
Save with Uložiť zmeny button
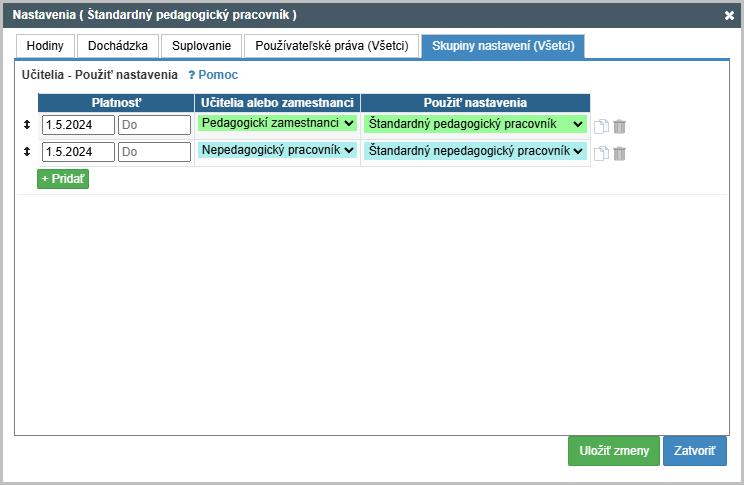614,451
